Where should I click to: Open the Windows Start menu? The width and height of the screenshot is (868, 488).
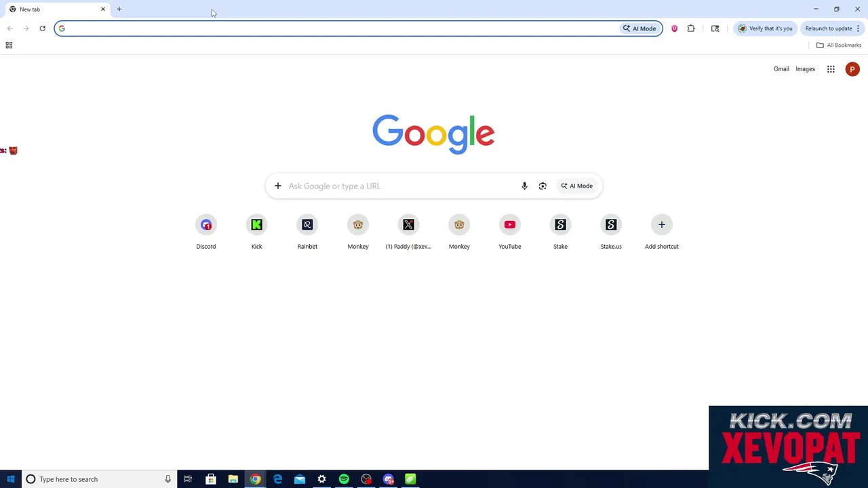pyautogui.click(x=11, y=479)
